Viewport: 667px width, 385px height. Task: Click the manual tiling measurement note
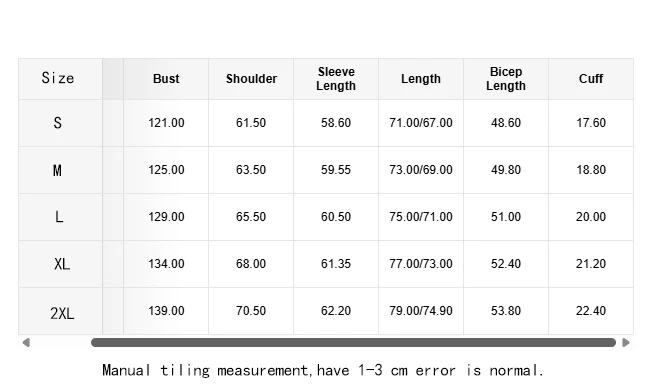coord(323,370)
